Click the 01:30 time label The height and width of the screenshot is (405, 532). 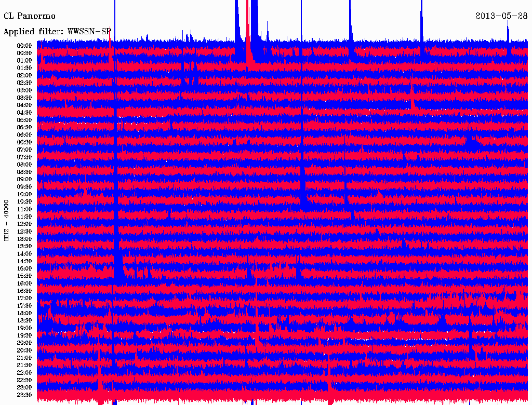click(24, 68)
